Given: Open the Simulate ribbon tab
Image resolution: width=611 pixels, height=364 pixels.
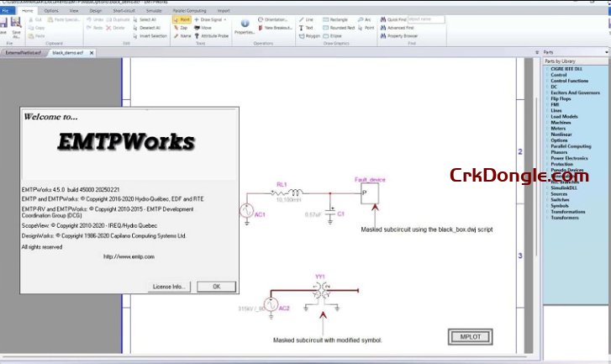Looking at the screenshot, I should pyautogui.click(x=154, y=10).
